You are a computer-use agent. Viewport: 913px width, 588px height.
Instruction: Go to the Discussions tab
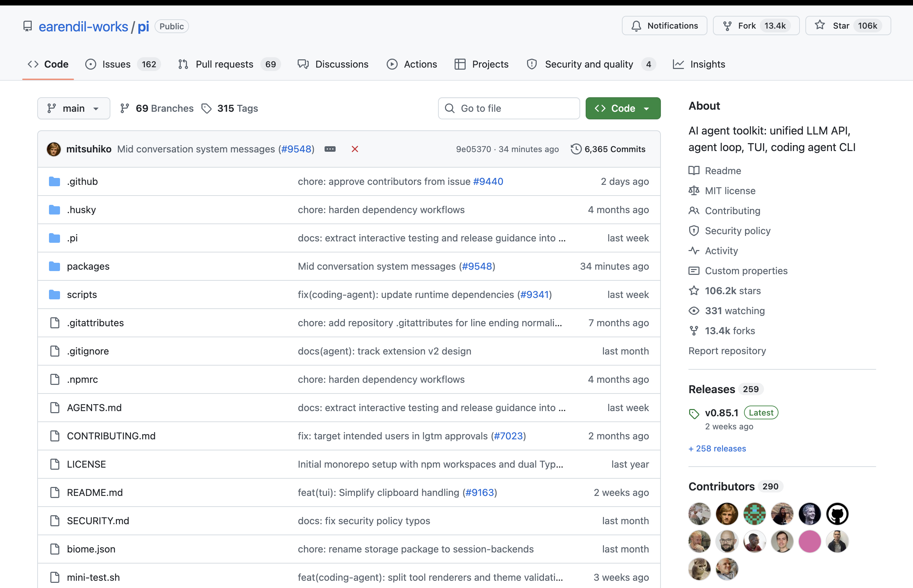[x=333, y=64]
